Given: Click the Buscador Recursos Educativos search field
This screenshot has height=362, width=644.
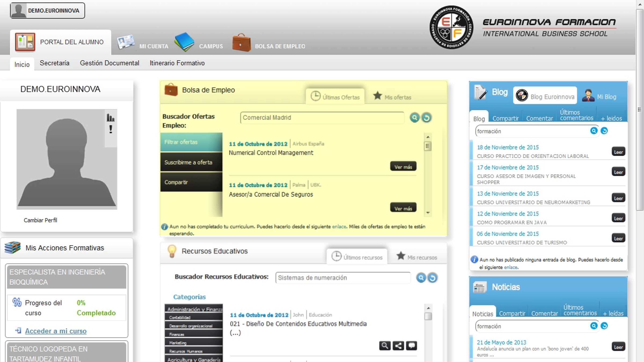Looking at the screenshot, I should click(x=342, y=278).
